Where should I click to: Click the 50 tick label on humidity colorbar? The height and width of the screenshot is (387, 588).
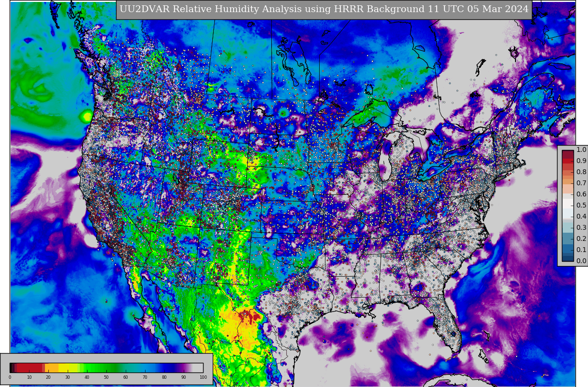[106, 377]
